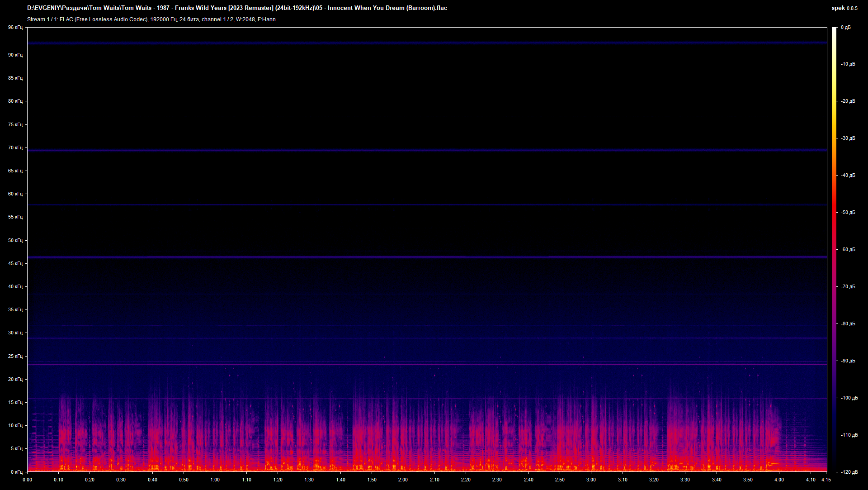Click the 4:15 end time label
Image resolution: width=868 pixels, height=490 pixels.
826,480
